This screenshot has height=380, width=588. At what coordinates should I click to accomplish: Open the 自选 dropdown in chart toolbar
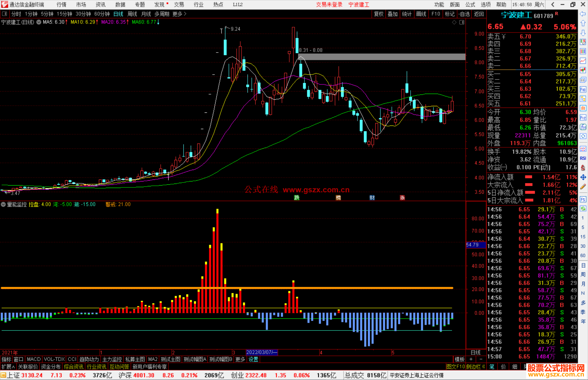click(464, 14)
